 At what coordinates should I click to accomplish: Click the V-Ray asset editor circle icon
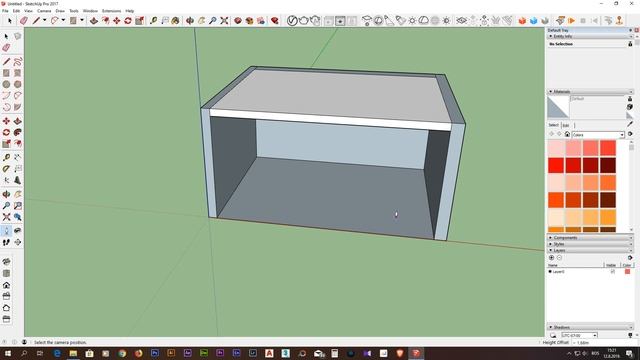pyautogui.click(x=292, y=20)
